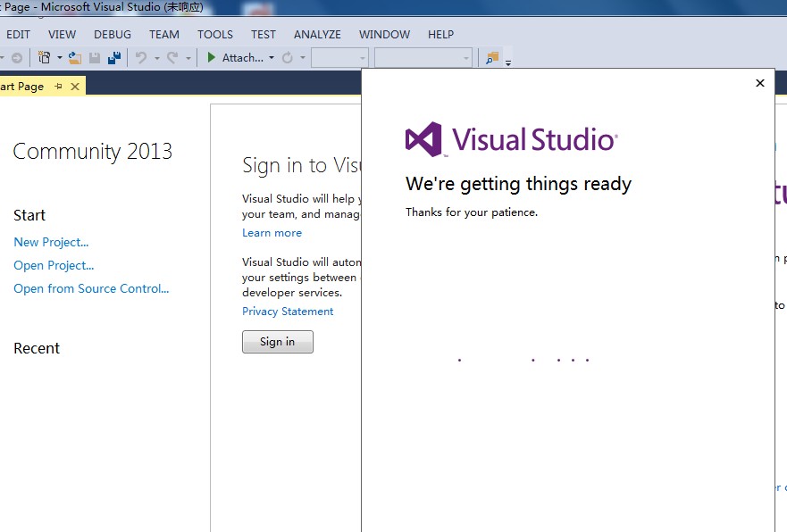This screenshot has height=532, width=787.
Task: Click the Open Project... link
Action: (x=54, y=265)
